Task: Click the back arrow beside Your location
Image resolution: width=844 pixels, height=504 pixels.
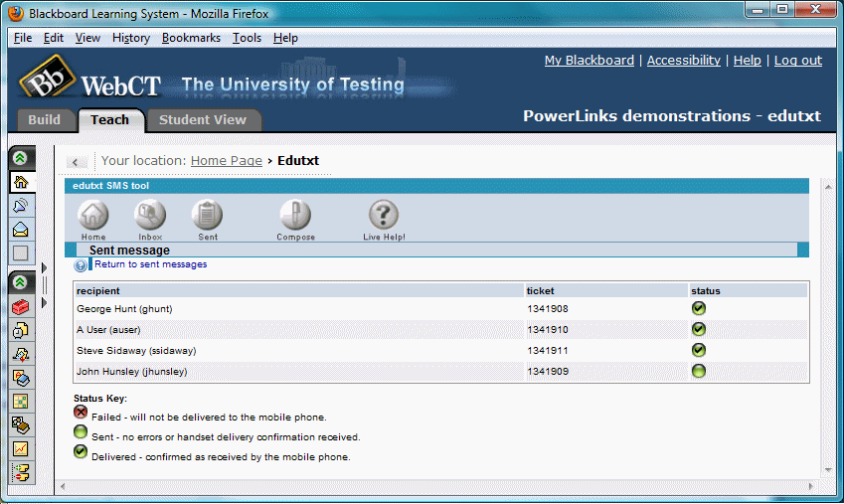Action: 76,161
